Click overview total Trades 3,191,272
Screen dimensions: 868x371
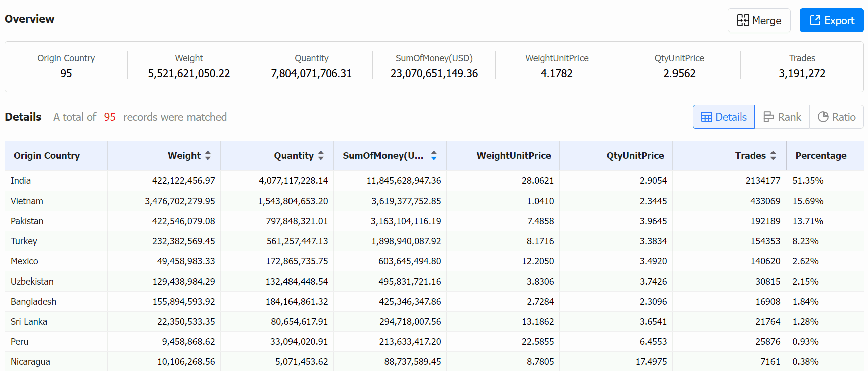point(802,74)
